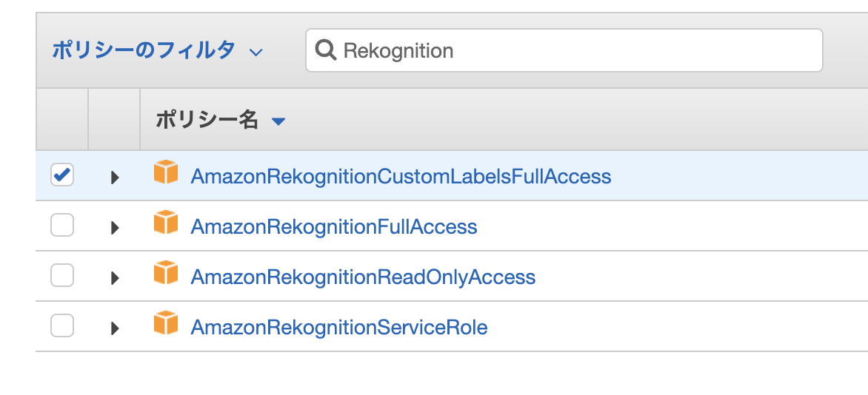Viewport: 868px width, 395px height.
Task: Tick the AmazonRekognitionServiceRole checkbox
Action: (62, 325)
